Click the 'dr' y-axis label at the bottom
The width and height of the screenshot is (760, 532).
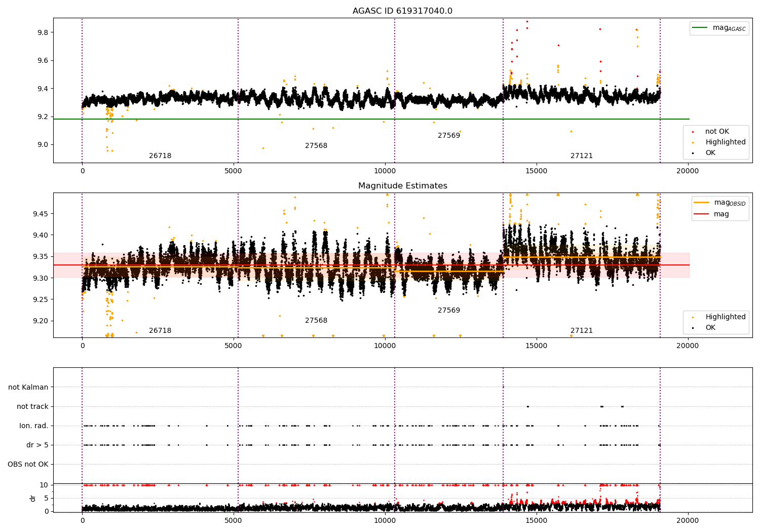[33, 498]
